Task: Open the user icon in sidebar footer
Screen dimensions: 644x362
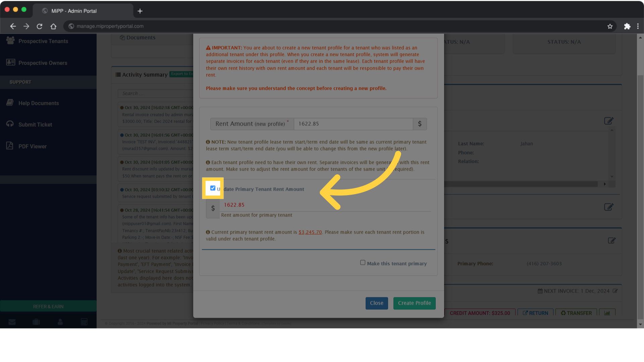Action: point(60,322)
